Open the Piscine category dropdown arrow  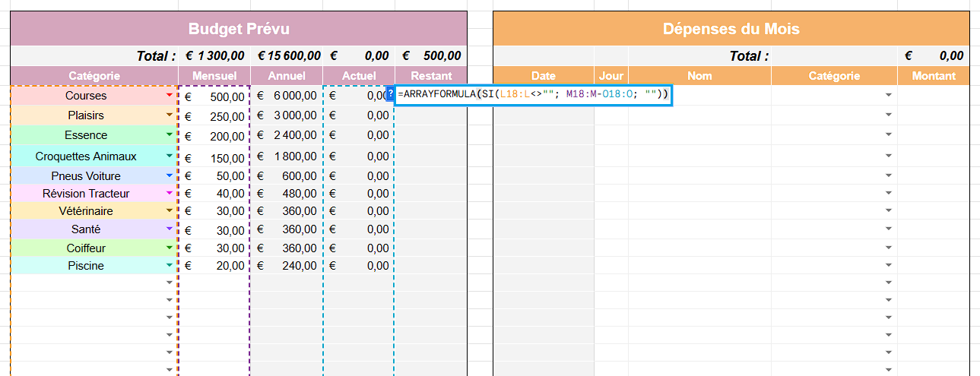coord(170,266)
